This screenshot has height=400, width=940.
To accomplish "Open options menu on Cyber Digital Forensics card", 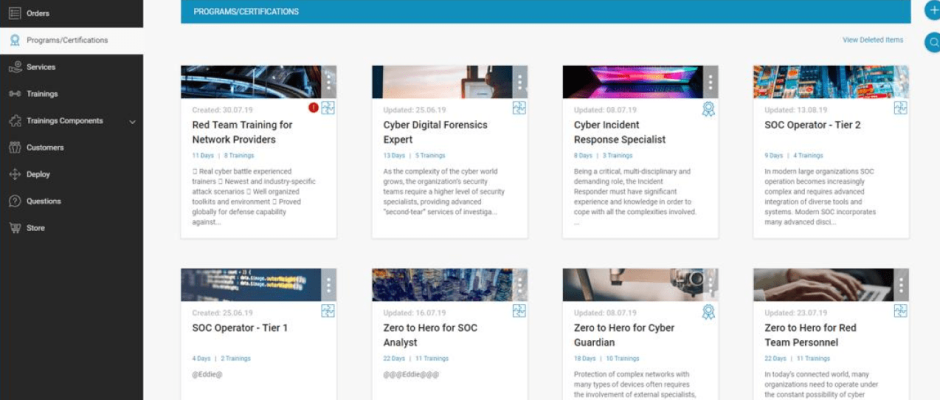I will pos(520,82).
